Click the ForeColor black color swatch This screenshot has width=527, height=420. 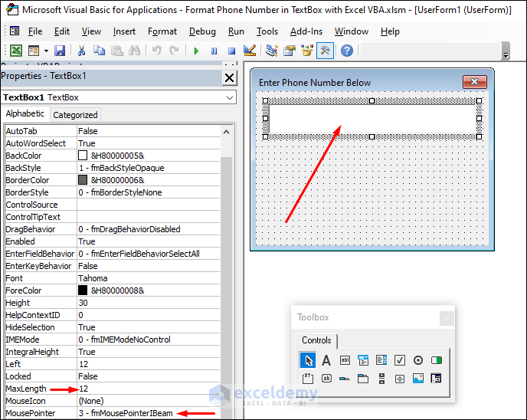[83, 290]
